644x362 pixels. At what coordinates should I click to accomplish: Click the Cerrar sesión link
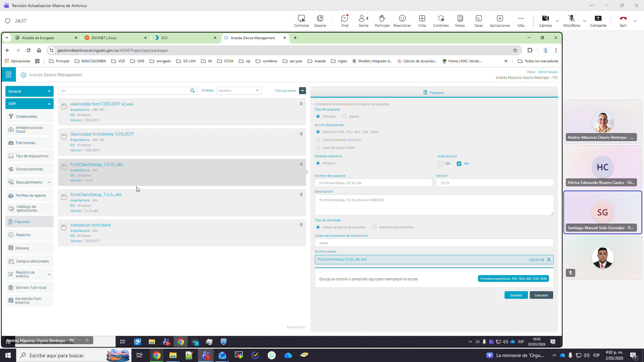pyautogui.click(x=547, y=72)
